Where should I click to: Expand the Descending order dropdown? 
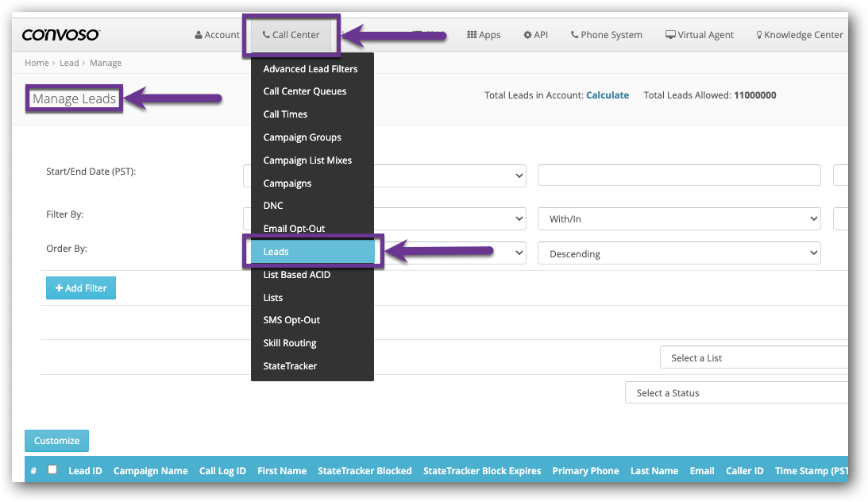(x=679, y=252)
